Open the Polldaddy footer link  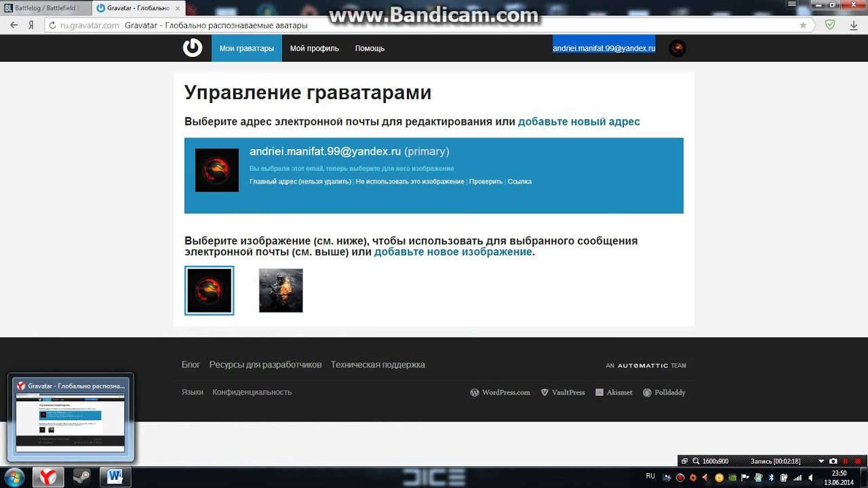point(665,392)
